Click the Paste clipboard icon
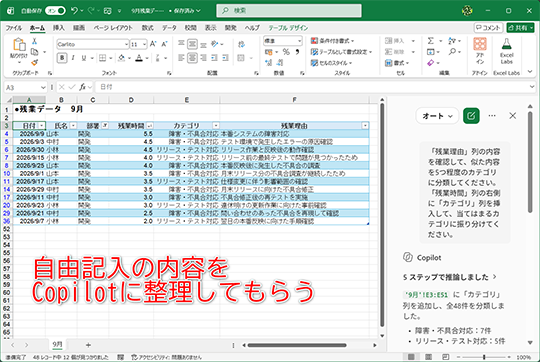 click(x=19, y=45)
